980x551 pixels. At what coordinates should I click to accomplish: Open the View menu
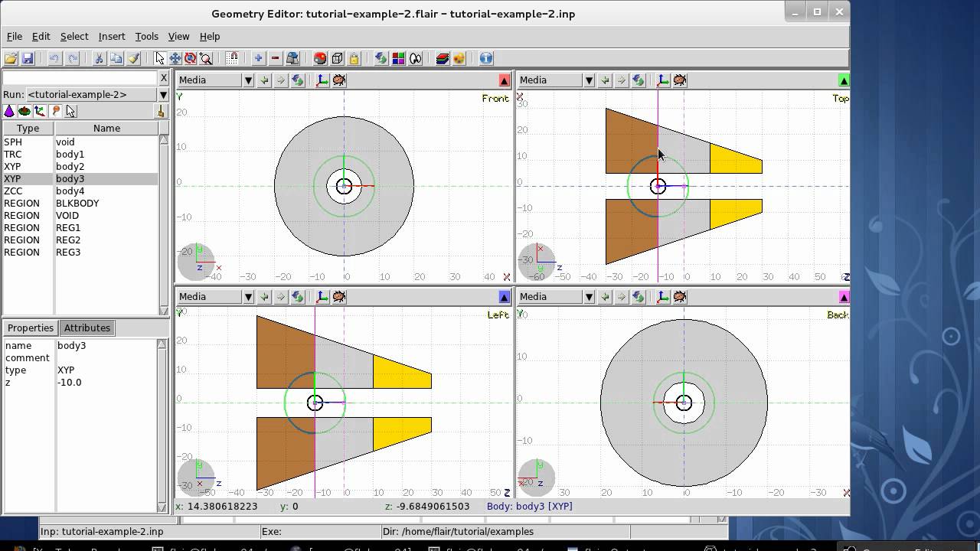[178, 36]
